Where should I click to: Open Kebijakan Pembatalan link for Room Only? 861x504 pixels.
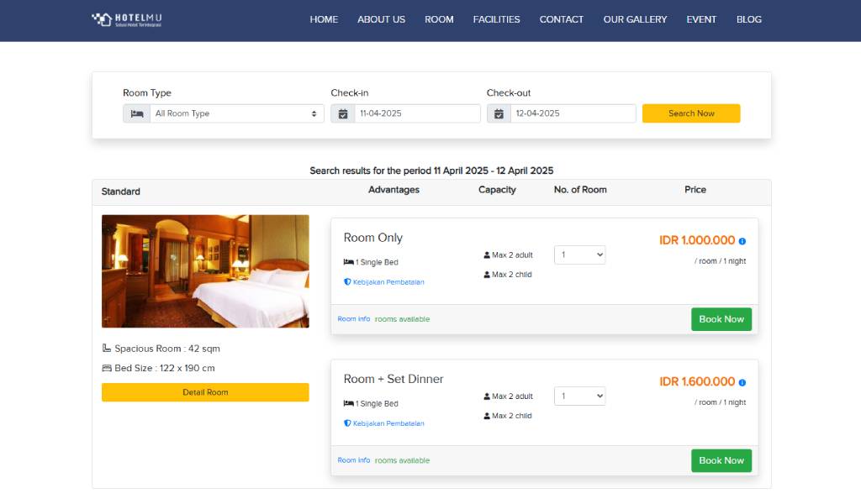[388, 282]
